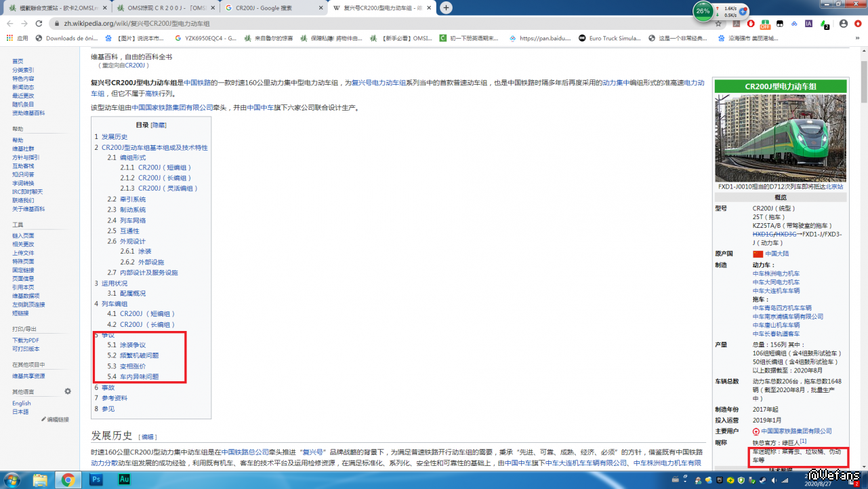The height and width of the screenshot is (489, 868).
Task: Open 编辑链接 under languages
Action: [x=57, y=420]
